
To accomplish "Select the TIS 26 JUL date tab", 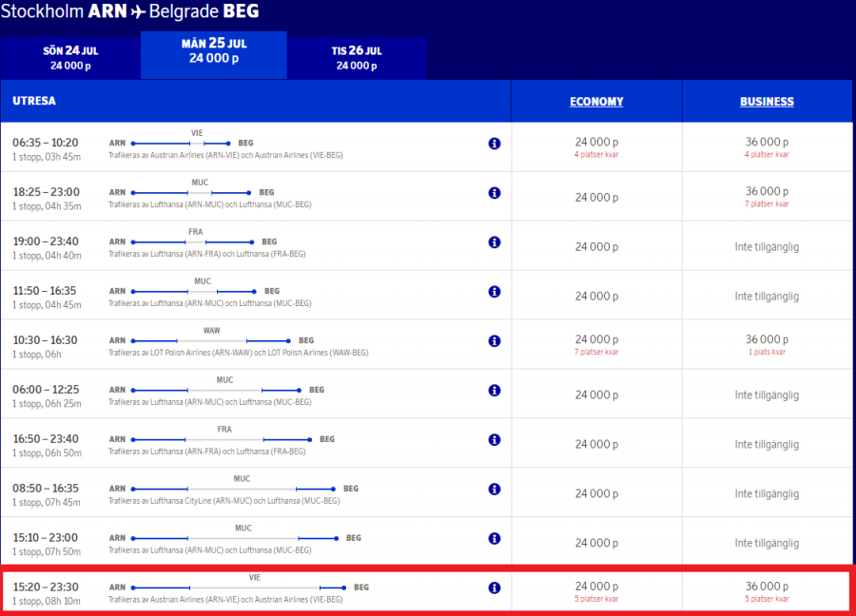I will pyautogui.click(x=357, y=58).
